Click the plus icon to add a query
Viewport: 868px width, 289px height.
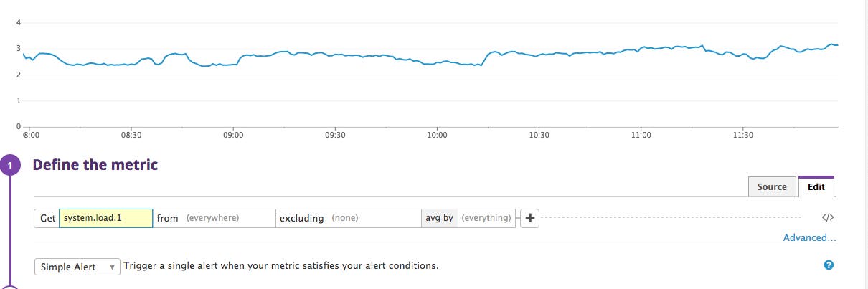point(530,219)
